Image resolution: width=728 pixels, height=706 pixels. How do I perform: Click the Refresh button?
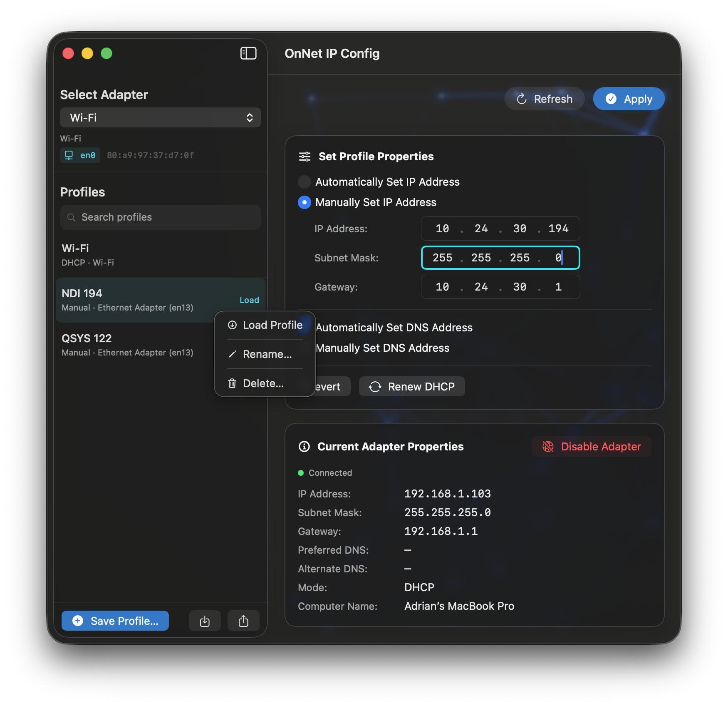click(x=545, y=99)
